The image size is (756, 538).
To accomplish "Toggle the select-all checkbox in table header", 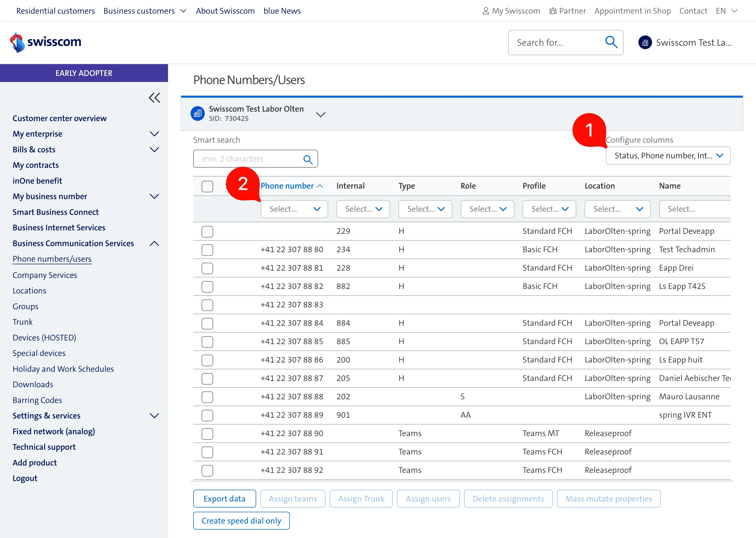I will [x=207, y=186].
